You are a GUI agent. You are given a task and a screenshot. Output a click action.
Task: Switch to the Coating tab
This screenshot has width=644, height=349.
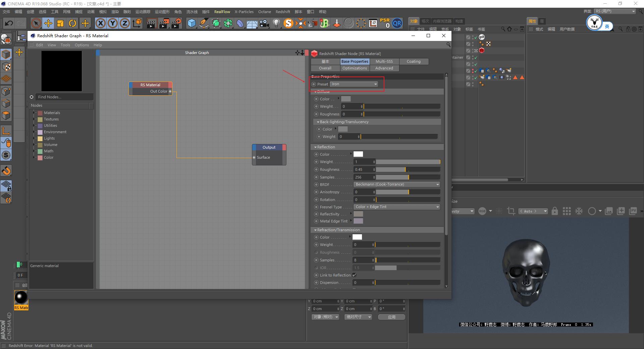(x=414, y=61)
